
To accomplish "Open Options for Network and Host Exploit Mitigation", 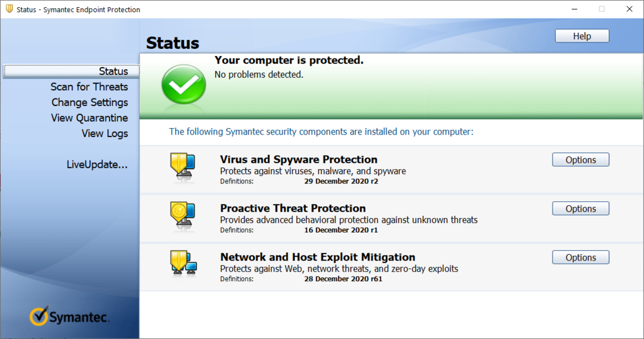I will (580, 257).
